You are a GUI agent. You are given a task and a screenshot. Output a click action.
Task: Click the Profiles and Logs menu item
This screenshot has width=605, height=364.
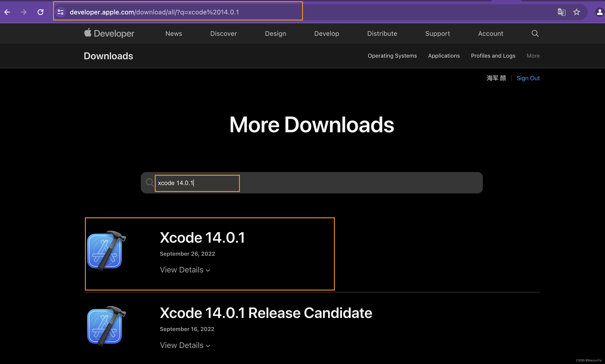coord(493,56)
